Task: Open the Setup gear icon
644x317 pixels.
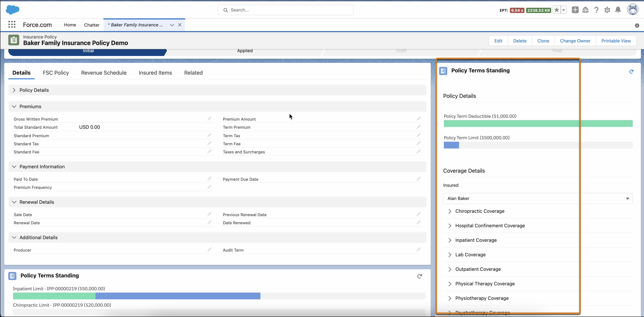Action: 607,10
